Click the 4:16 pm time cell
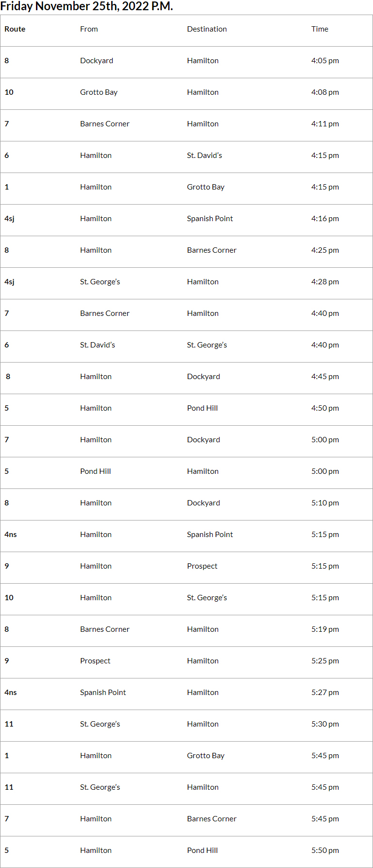The width and height of the screenshot is (373, 868). [x=325, y=219]
